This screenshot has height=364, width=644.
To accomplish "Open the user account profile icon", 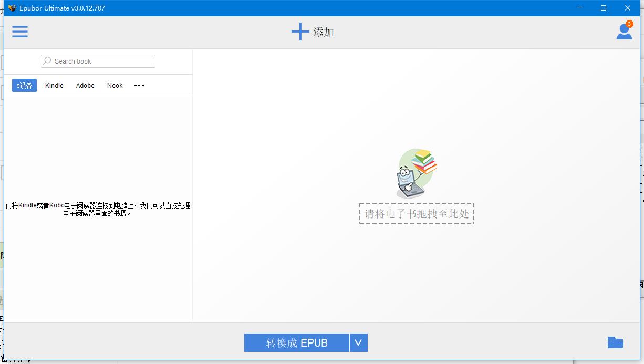I will pos(624,32).
